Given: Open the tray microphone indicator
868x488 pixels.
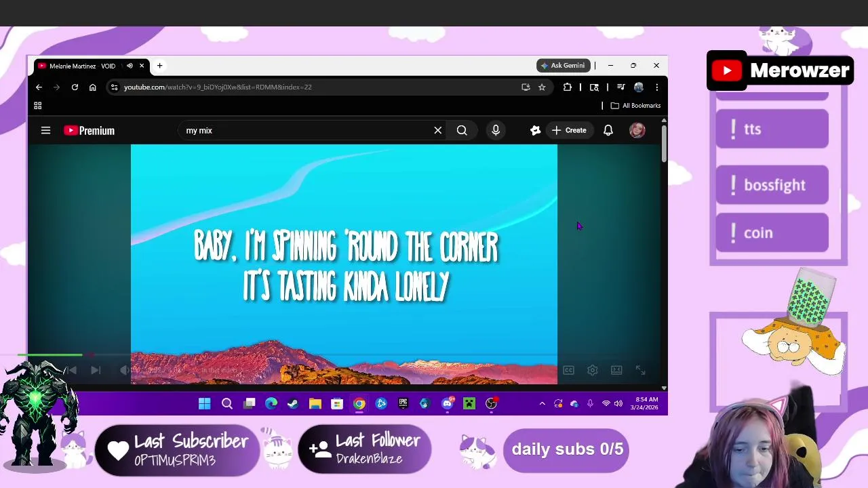Looking at the screenshot, I should 590,404.
